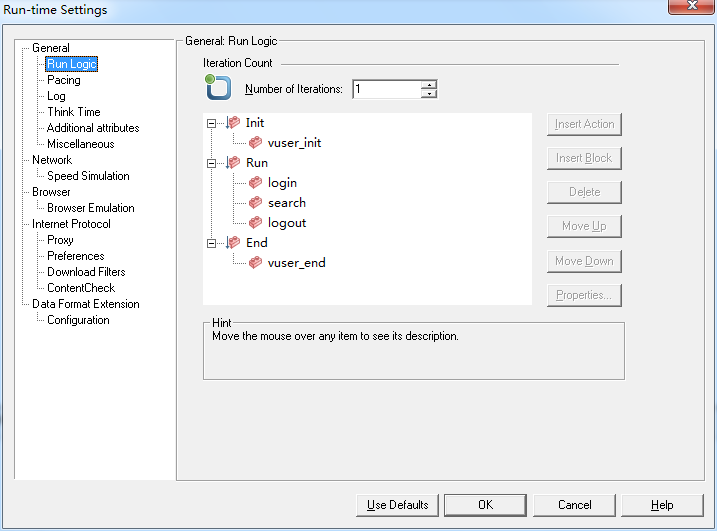Click the Move Up button
Image resolution: width=717 pixels, height=531 pixels.
(584, 226)
